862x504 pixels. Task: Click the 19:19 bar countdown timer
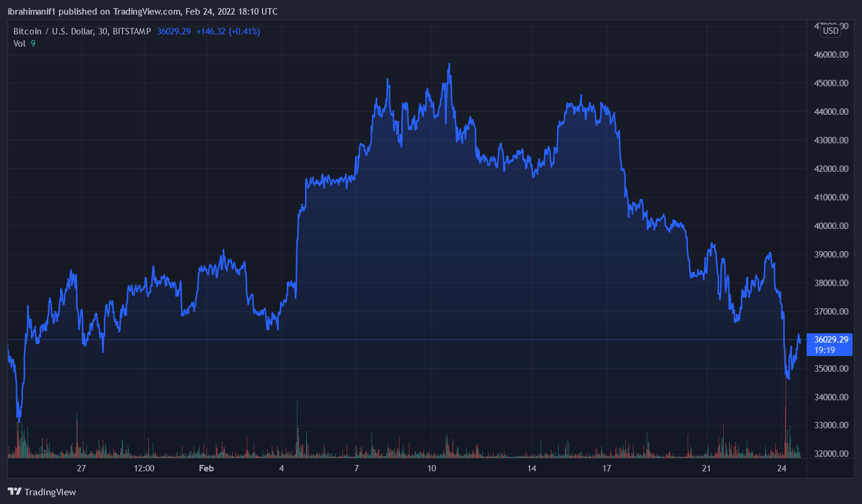click(x=825, y=350)
